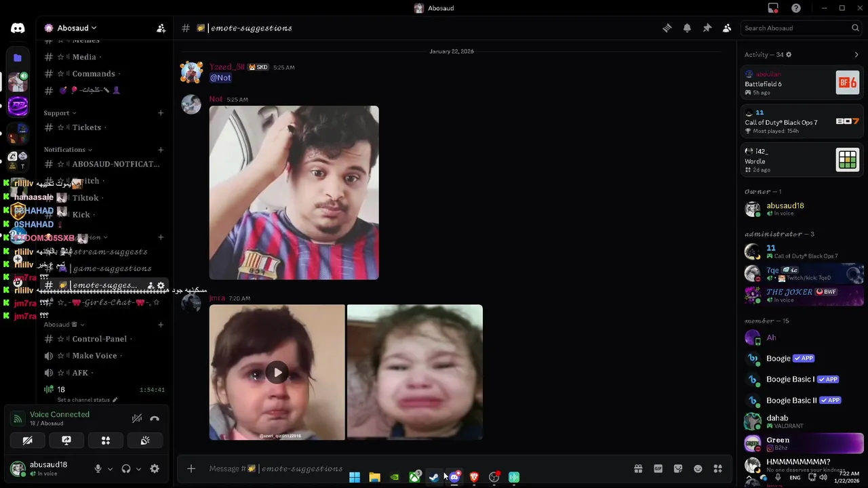Screen dimensions: 868x488
Task: Open notification settings bell icon
Action: (x=687, y=28)
